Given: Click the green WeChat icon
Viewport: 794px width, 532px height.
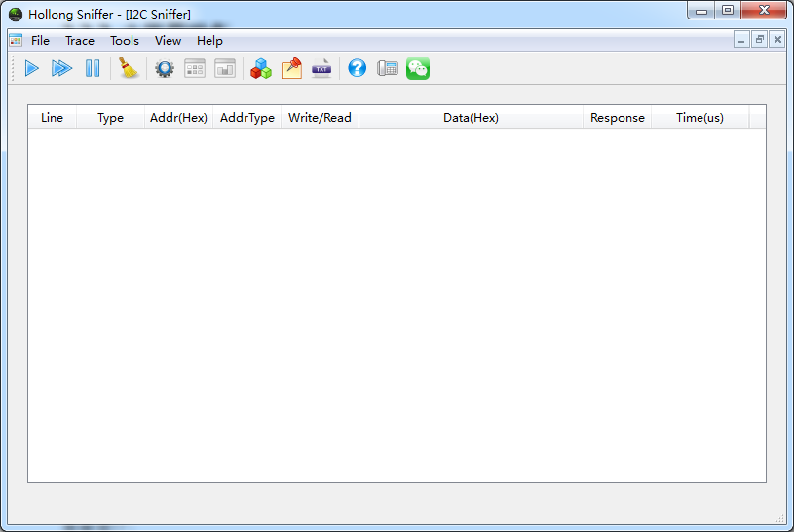Looking at the screenshot, I should (x=418, y=68).
